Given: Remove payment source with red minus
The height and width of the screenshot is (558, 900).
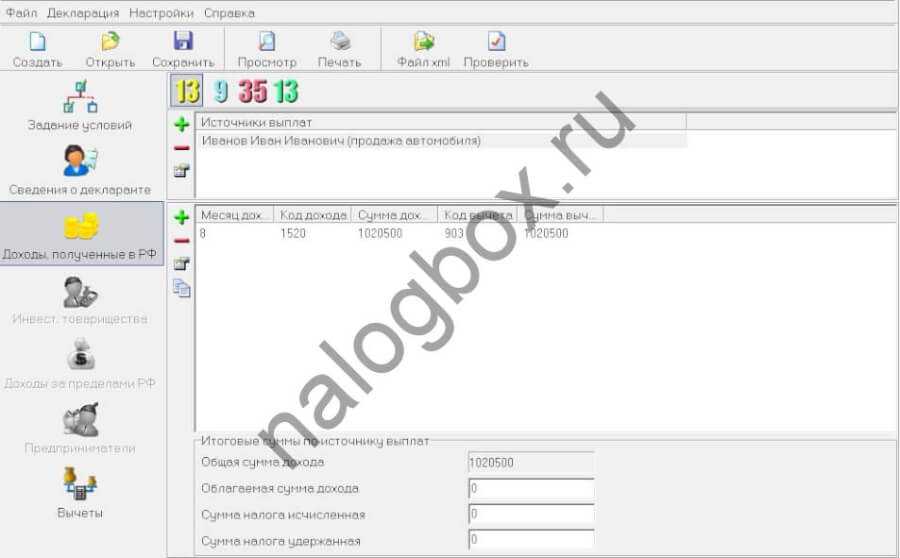Looking at the screenshot, I should click(181, 148).
